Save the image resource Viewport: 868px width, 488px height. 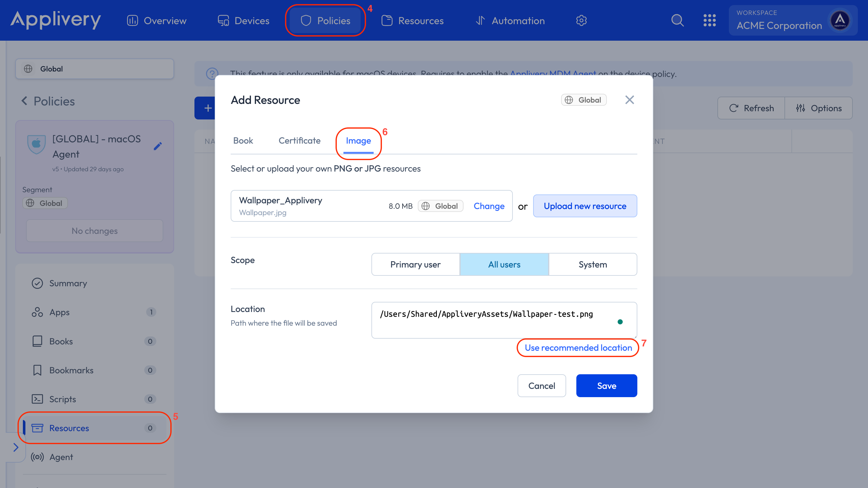[x=606, y=386]
